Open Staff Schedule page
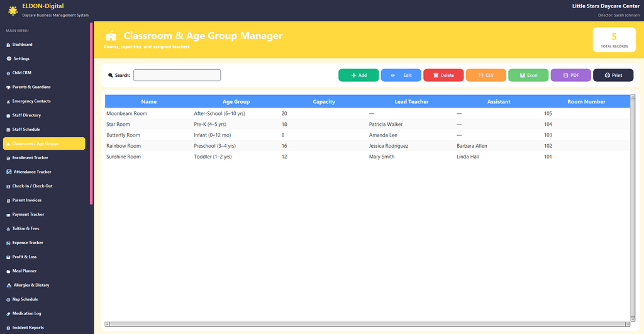Viewport: 644px width, 334px height. (44, 130)
